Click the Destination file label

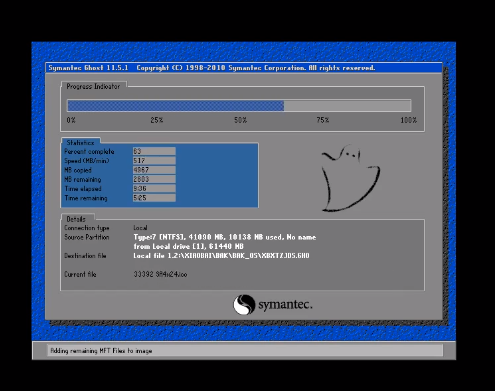click(x=85, y=256)
